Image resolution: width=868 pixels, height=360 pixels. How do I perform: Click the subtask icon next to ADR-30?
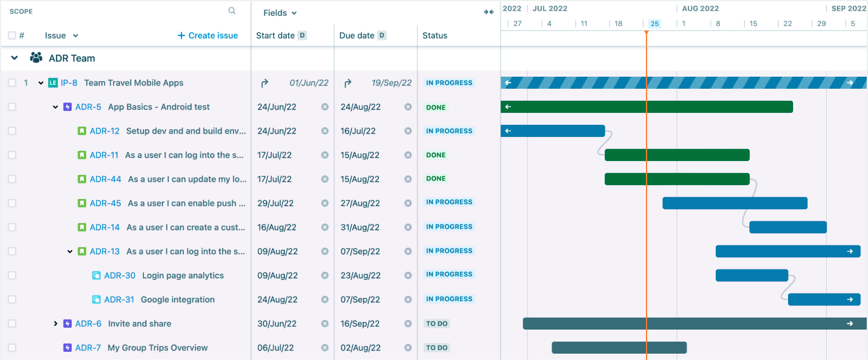[96, 276]
